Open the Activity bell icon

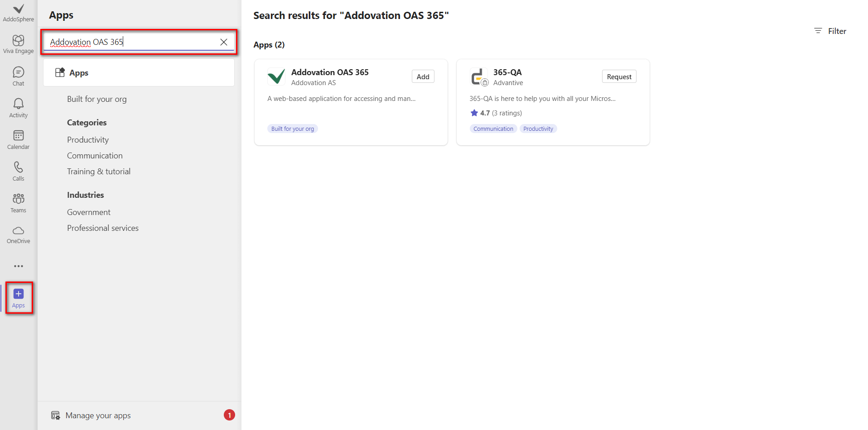coord(18,108)
